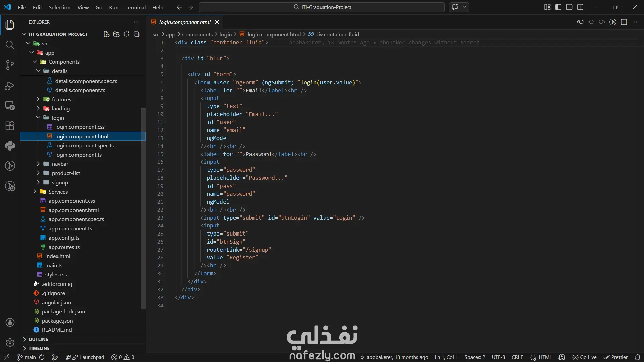Show errors and warnings count
Image resolution: width=644 pixels, height=362 pixels.
[122, 357]
